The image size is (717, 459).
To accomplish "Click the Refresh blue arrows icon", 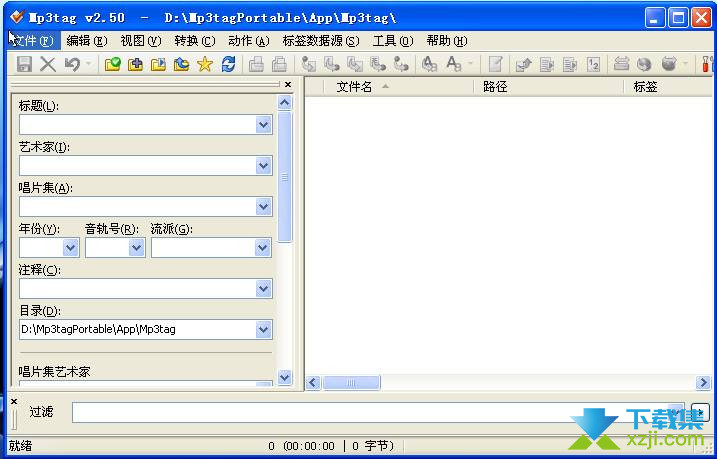I will 228,64.
